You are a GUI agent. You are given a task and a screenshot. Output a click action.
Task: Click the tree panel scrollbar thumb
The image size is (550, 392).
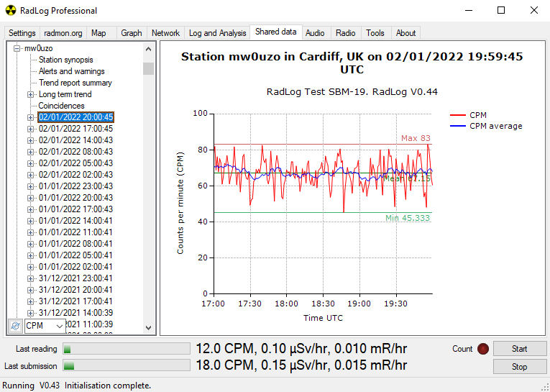coord(148,69)
